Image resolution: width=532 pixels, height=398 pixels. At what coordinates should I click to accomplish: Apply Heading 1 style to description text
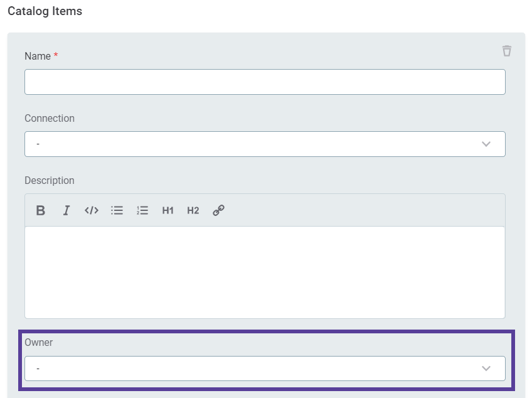[167, 210]
